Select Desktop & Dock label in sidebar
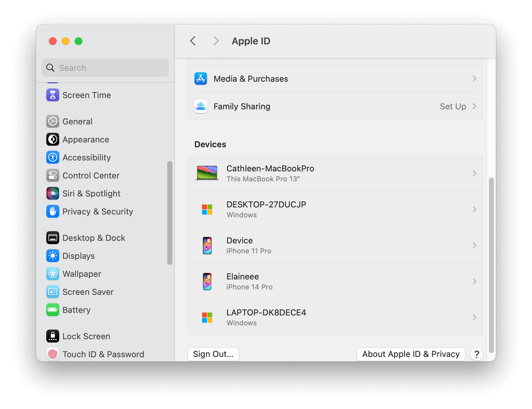Screen dimensions: 532x409 (x=94, y=238)
